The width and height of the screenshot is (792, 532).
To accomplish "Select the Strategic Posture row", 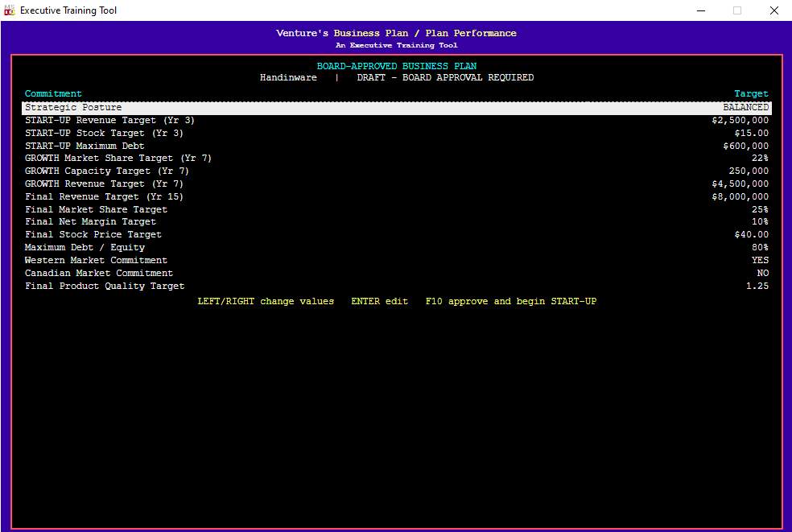I will (x=397, y=108).
